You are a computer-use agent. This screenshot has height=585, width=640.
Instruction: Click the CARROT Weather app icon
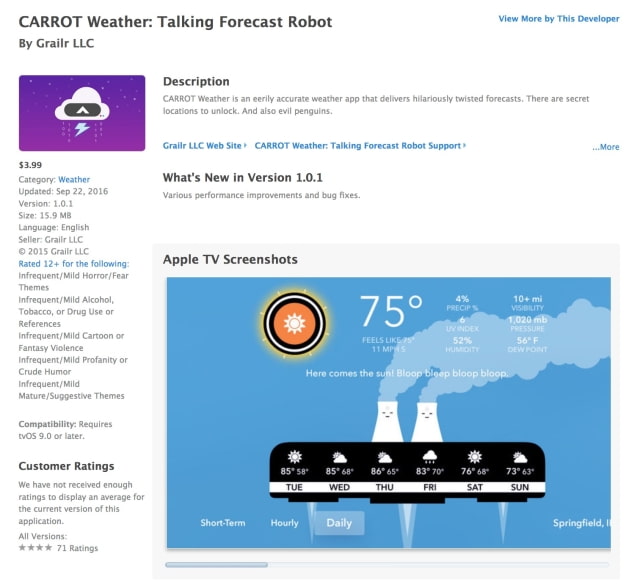pyautogui.click(x=82, y=112)
